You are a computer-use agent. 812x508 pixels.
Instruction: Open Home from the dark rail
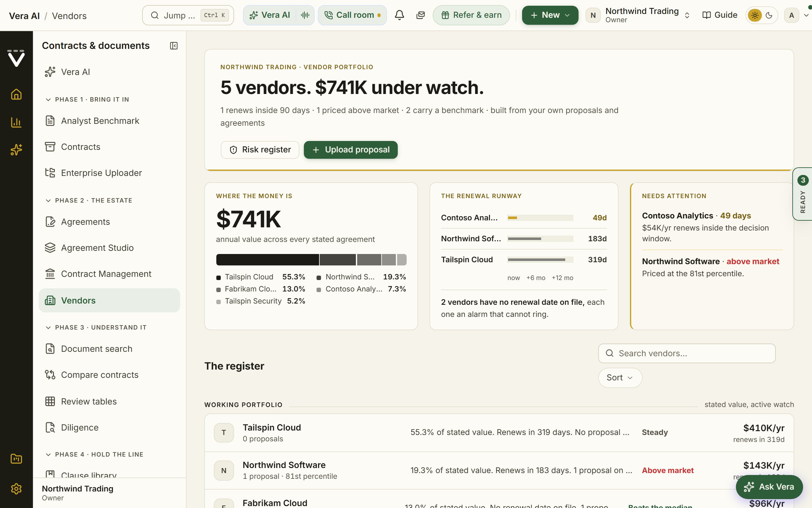click(16, 94)
